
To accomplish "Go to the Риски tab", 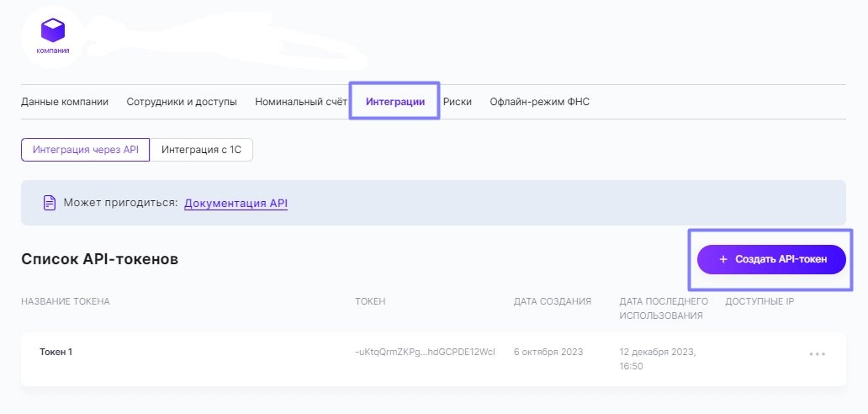I will tap(458, 102).
